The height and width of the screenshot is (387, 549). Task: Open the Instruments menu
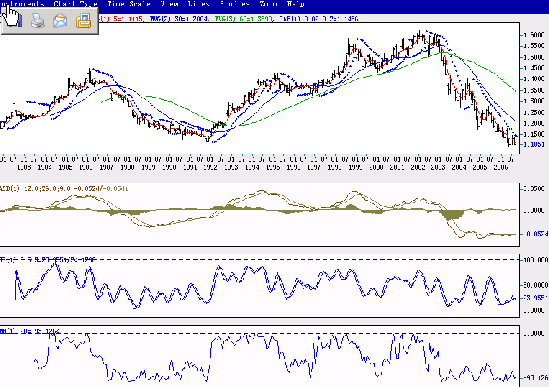point(22,4)
